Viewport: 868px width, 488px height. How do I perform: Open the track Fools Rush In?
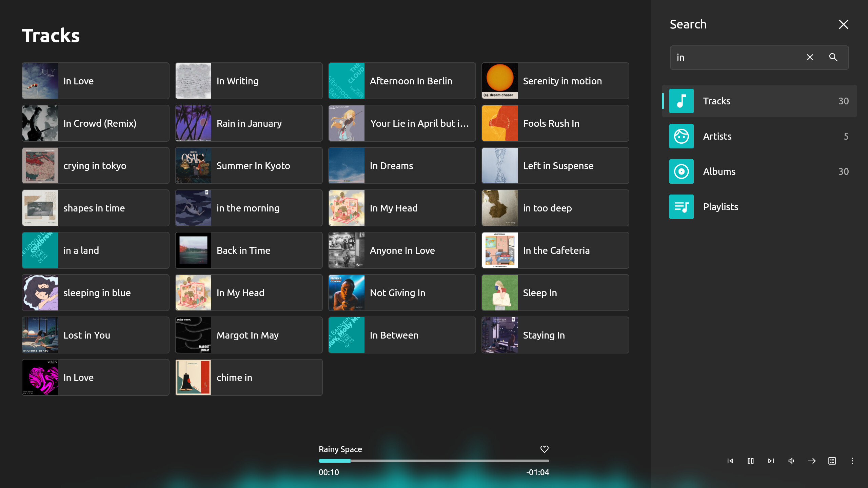pyautogui.click(x=555, y=123)
